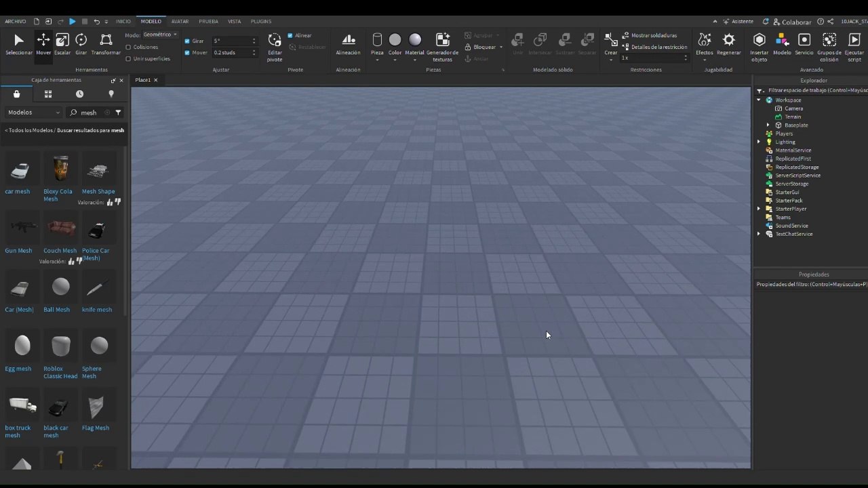The width and height of the screenshot is (868, 488).
Task: Choose the Girar rotate tool
Action: tap(81, 44)
